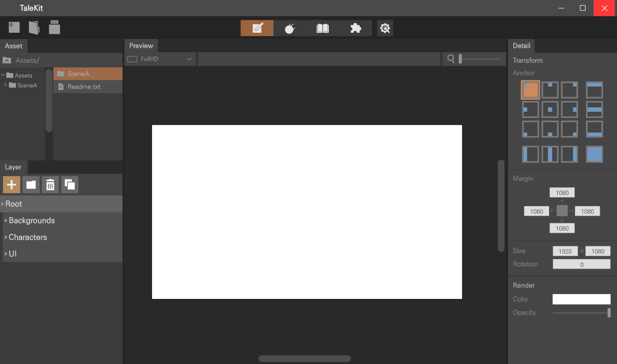Click the left margin field
617x364 pixels.
(537, 211)
